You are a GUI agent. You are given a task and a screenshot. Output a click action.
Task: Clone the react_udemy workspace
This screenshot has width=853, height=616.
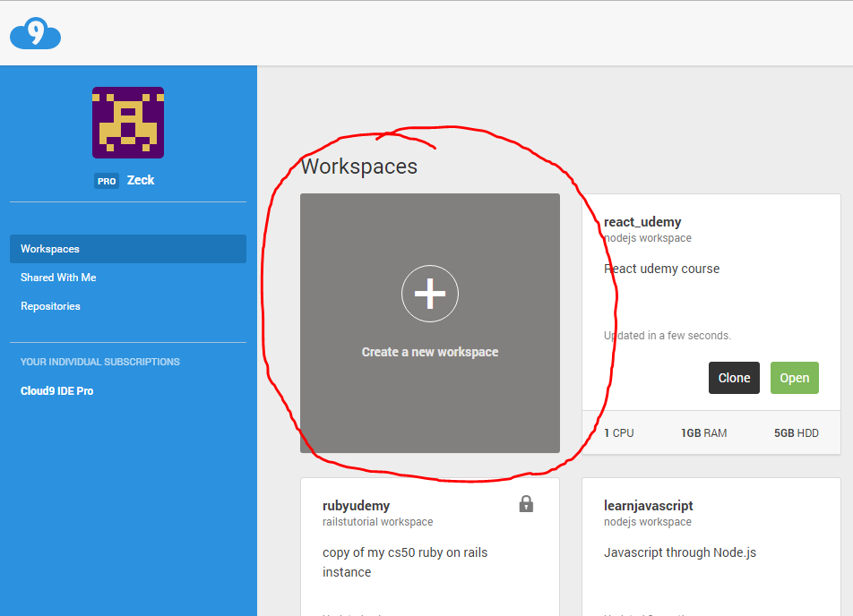tap(734, 378)
